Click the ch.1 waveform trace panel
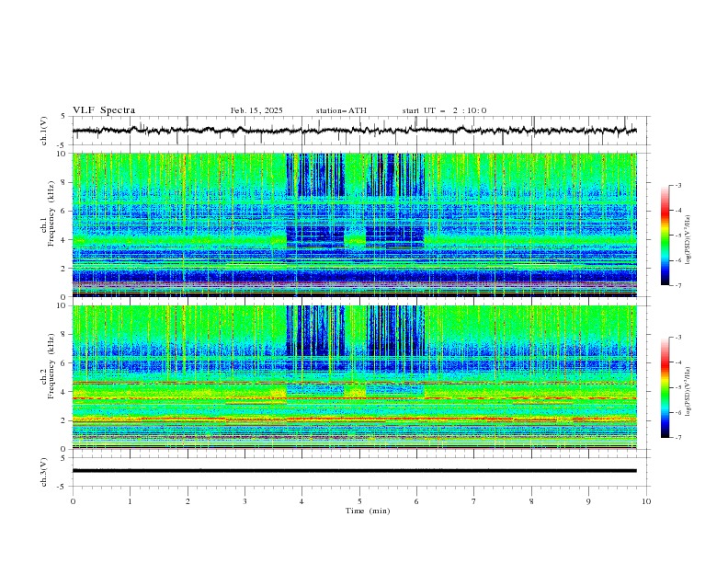Screen dimensions: 728x563 361,131
